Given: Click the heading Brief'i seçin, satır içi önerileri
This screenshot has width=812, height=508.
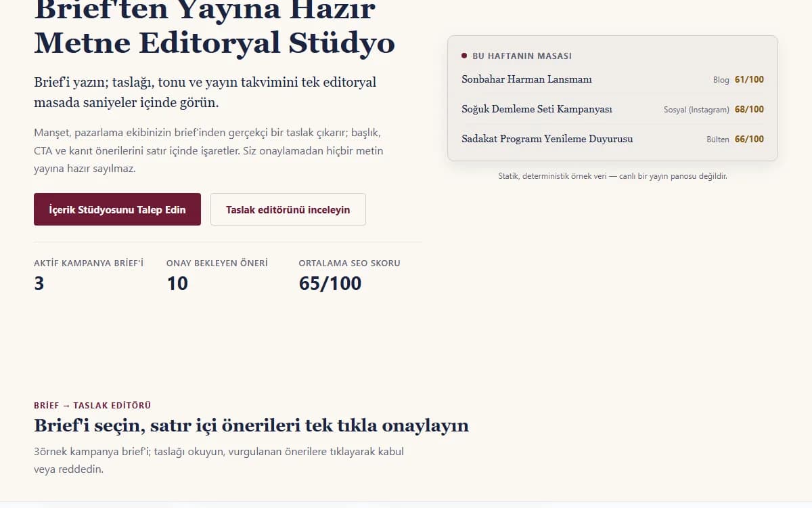Looking at the screenshot, I should [251, 425].
